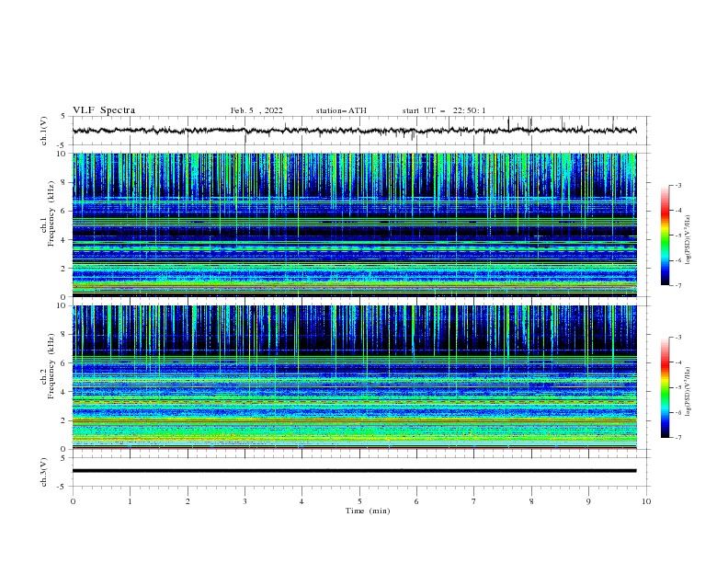Image resolution: width=728 pixels, height=563 pixels.
Task: Click the "4" tick on the time axis
Action: (x=301, y=501)
